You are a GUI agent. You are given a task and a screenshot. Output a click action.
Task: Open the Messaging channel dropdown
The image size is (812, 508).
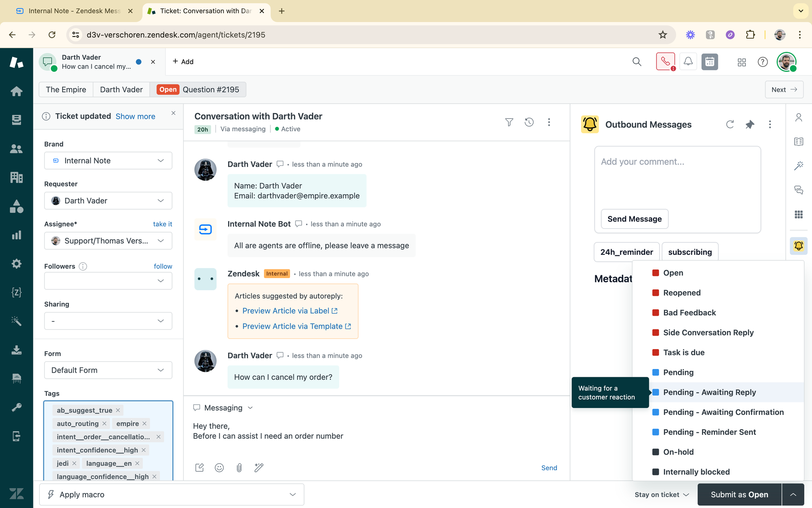pyautogui.click(x=224, y=408)
